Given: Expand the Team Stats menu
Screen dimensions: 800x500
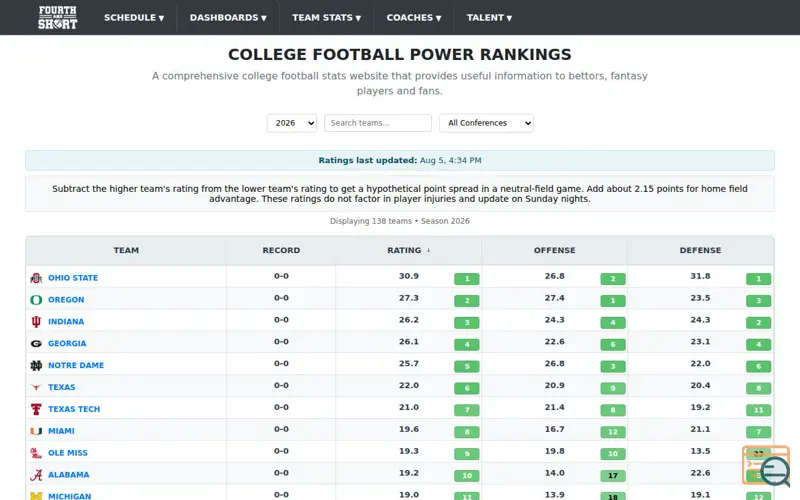Looking at the screenshot, I should (327, 18).
